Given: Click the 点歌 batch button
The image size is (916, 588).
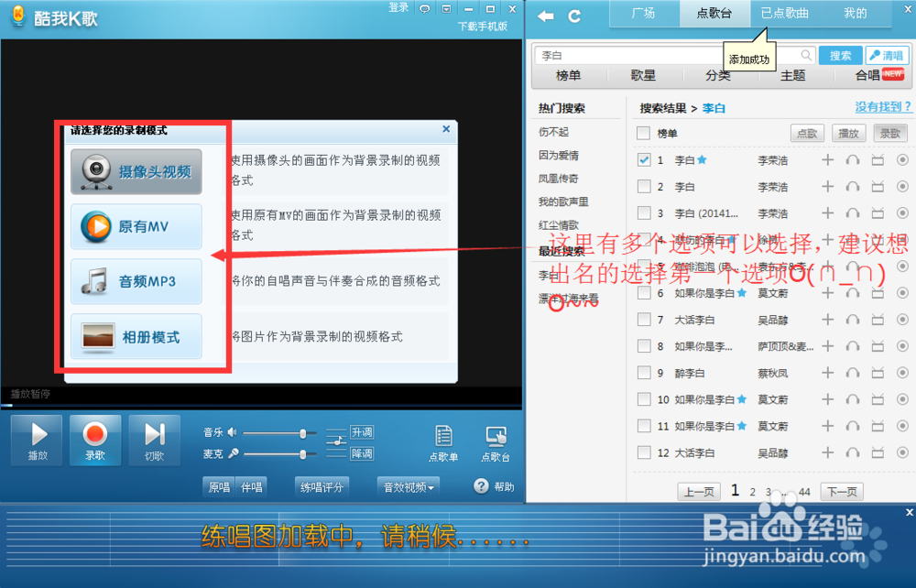Looking at the screenshot, I should pos(807,133).
